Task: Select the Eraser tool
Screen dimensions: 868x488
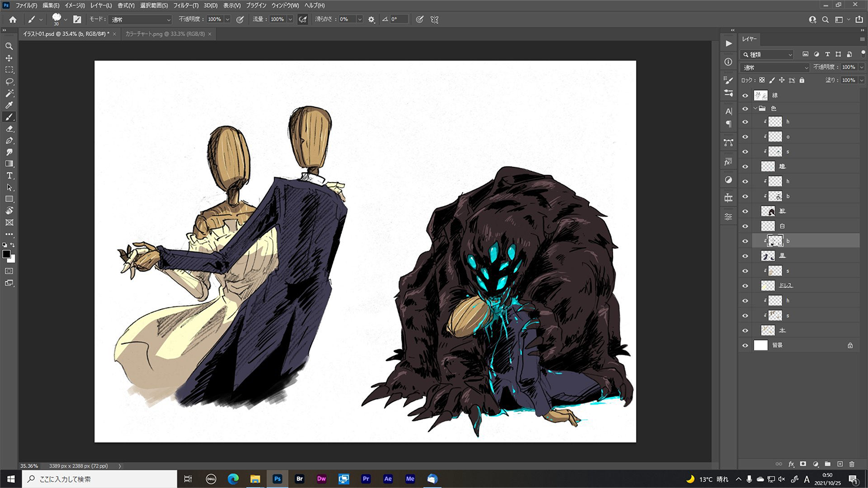Action: click(9, 129)
